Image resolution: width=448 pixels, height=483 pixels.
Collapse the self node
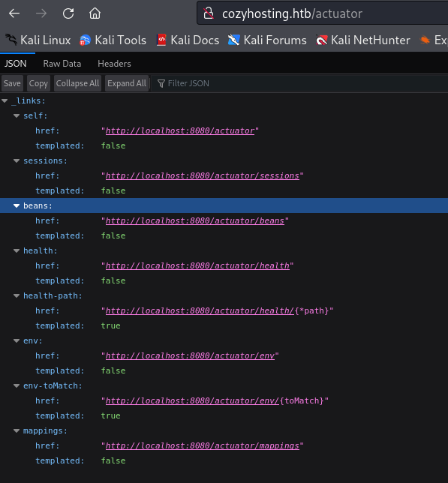coord(17,115)
